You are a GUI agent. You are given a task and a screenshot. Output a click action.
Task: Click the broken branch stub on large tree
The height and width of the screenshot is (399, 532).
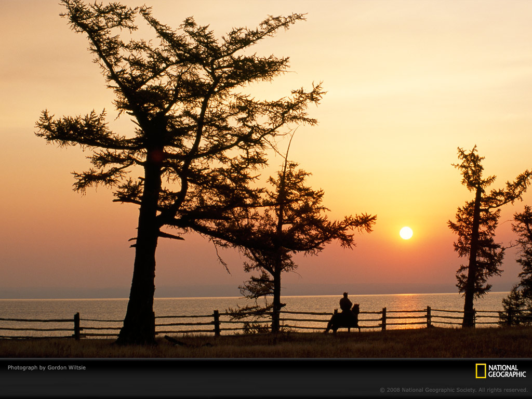click(x=171, y=236)
